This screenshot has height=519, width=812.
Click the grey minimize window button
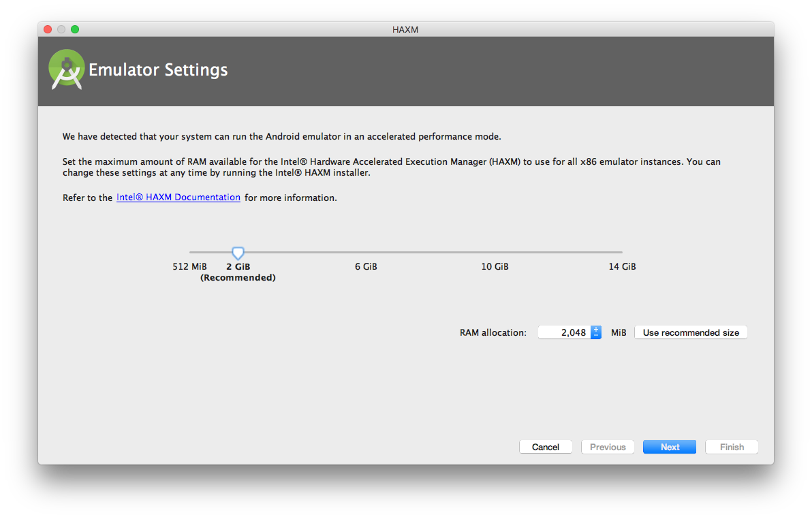[x=61, y=29]
